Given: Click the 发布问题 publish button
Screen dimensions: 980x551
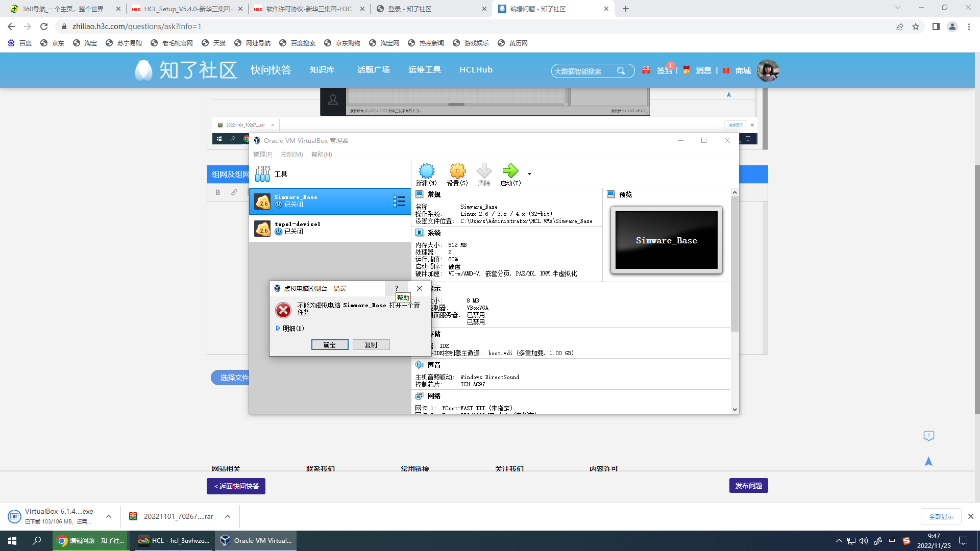Looking at the screenshot, I should coord(748,486).
